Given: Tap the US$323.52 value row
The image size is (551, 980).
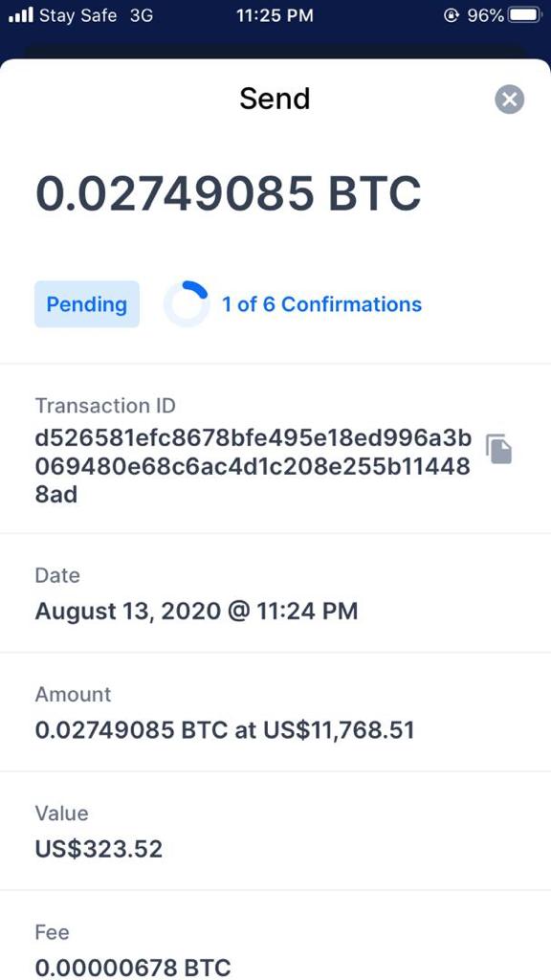Looking at the screenshot, I should point(275,832).
